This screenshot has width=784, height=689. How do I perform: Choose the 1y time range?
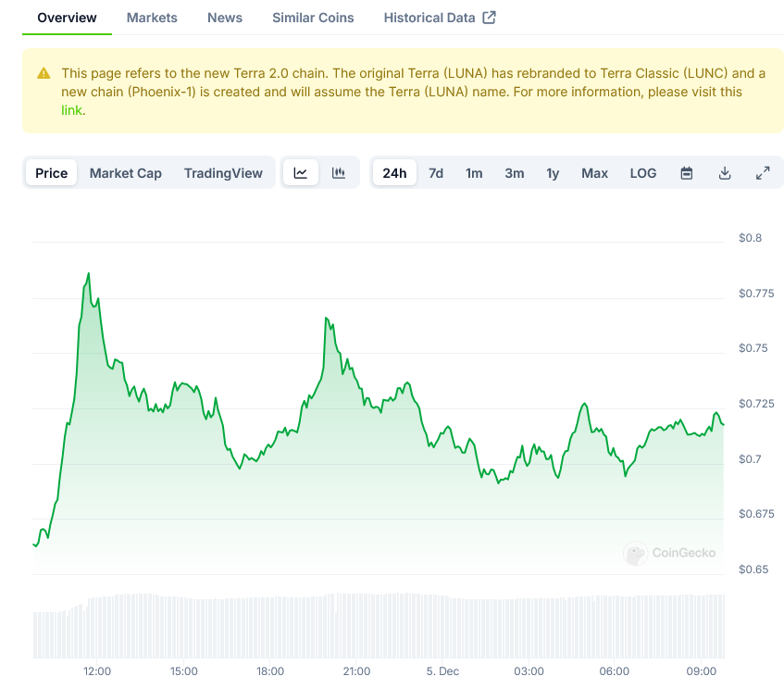pyautogui.click(x=553, y=173)
